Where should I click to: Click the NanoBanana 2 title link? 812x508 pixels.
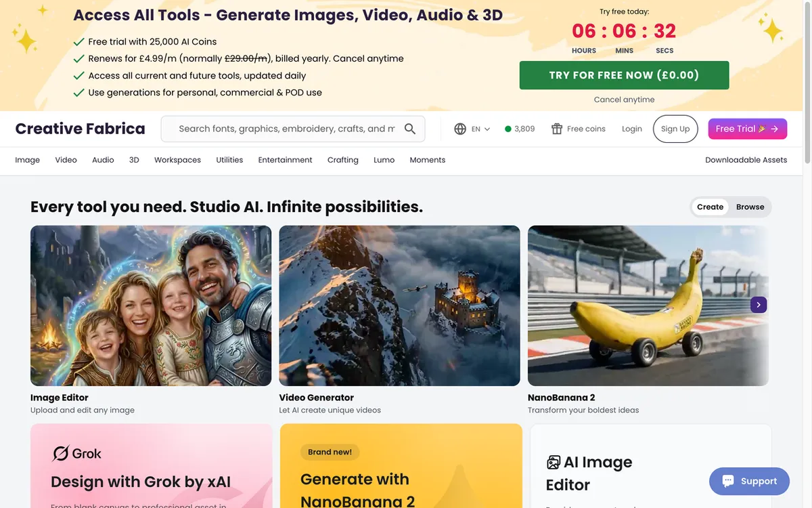point(562,398)
